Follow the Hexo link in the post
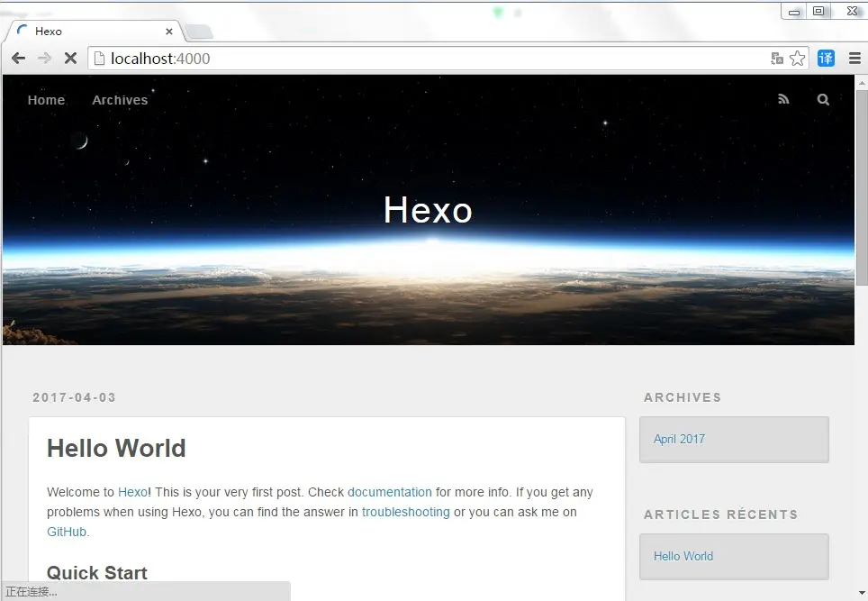The width and height of the screenshot is (868, 601). [x=133, y=492]
